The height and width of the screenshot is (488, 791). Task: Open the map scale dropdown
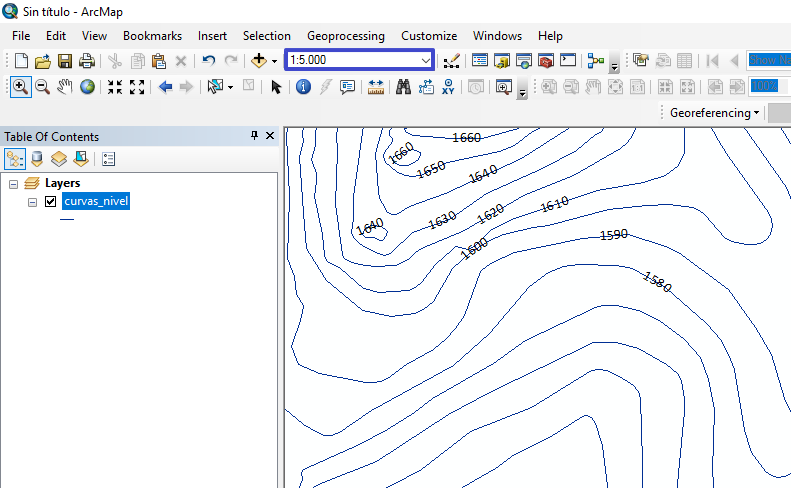click(x=426, y=61)
